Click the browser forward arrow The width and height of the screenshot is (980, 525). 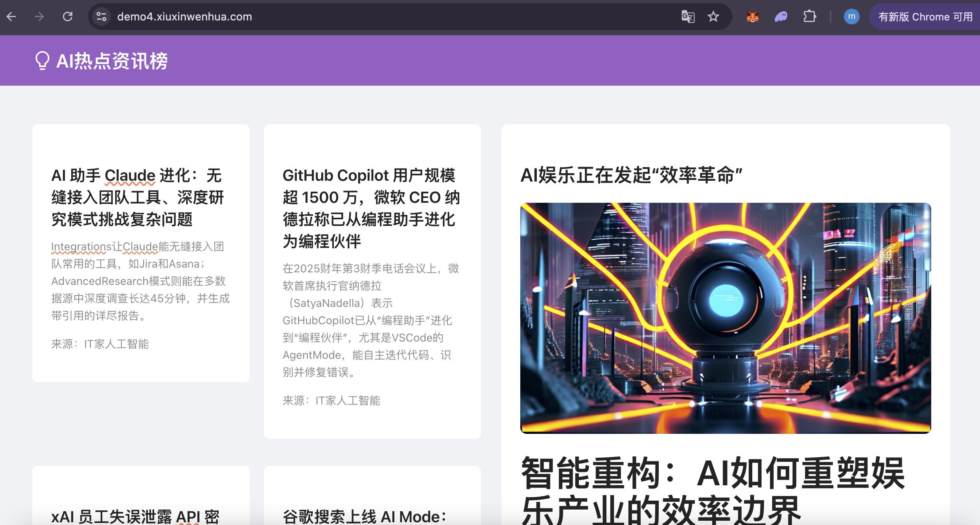coord(39,17)
